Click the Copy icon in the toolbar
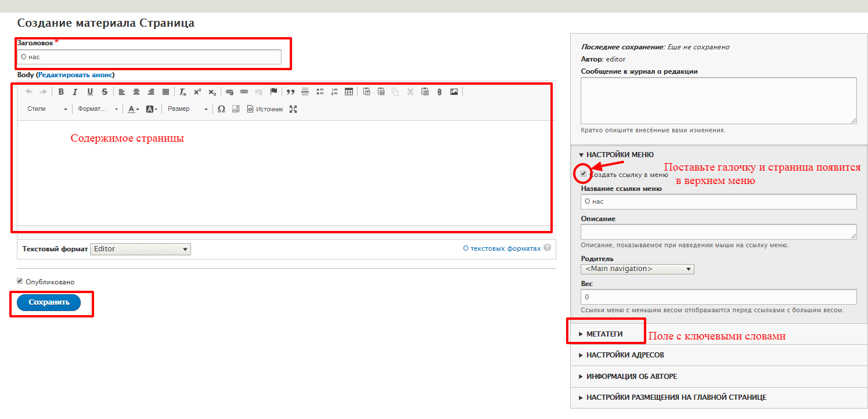The image size is (868, 419). 395,92
